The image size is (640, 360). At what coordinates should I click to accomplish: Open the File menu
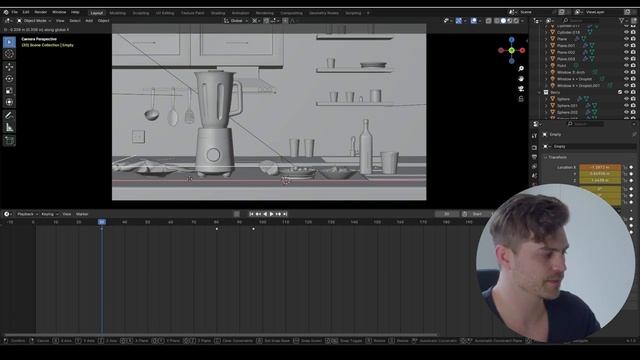15,12
